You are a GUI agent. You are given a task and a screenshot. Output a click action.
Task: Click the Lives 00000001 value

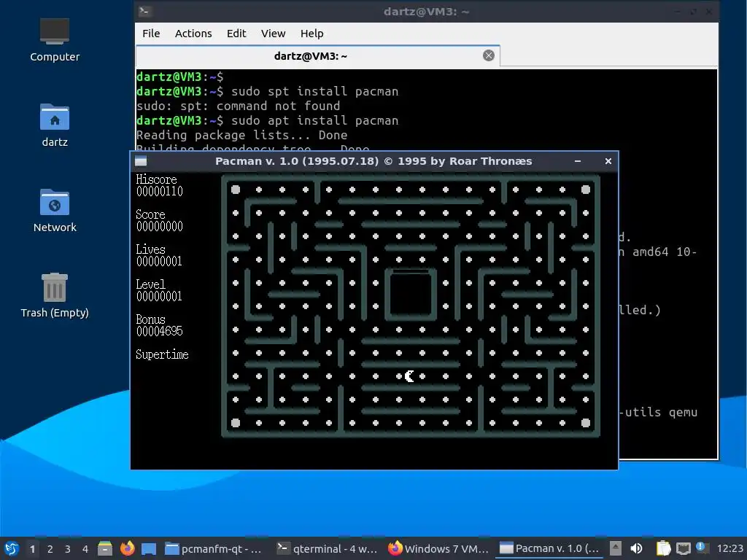pyautogui.click(x=159, y=261)
